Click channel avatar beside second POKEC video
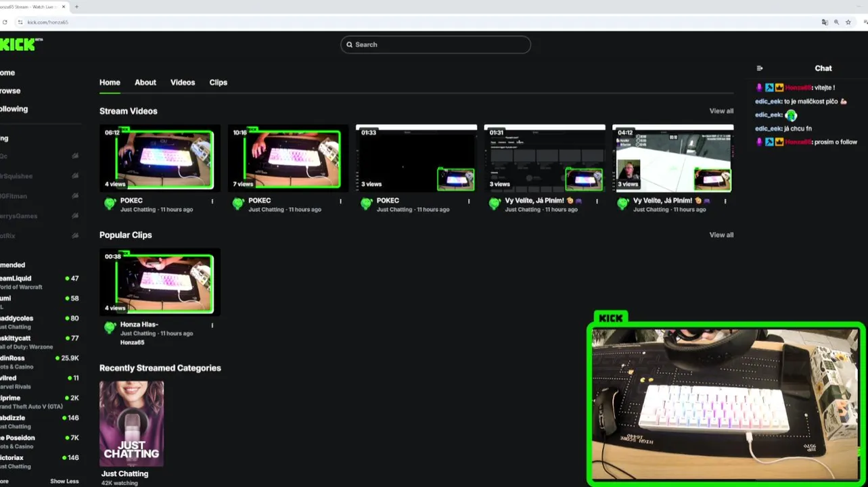 (x=238, y=204)
